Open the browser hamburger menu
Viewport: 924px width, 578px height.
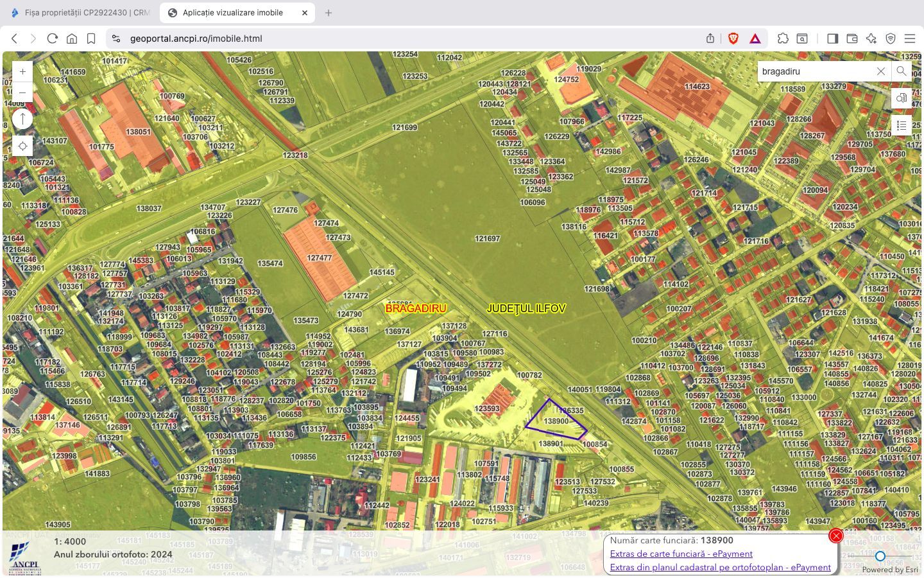pyautogui.click(x=910, y=39)
